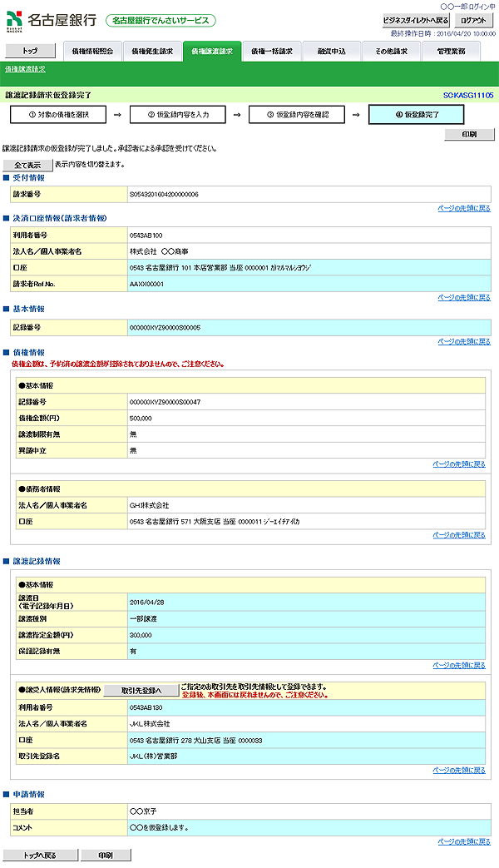
Task: Click the 名古屋銀行 logo
Action: pos(52,20)
